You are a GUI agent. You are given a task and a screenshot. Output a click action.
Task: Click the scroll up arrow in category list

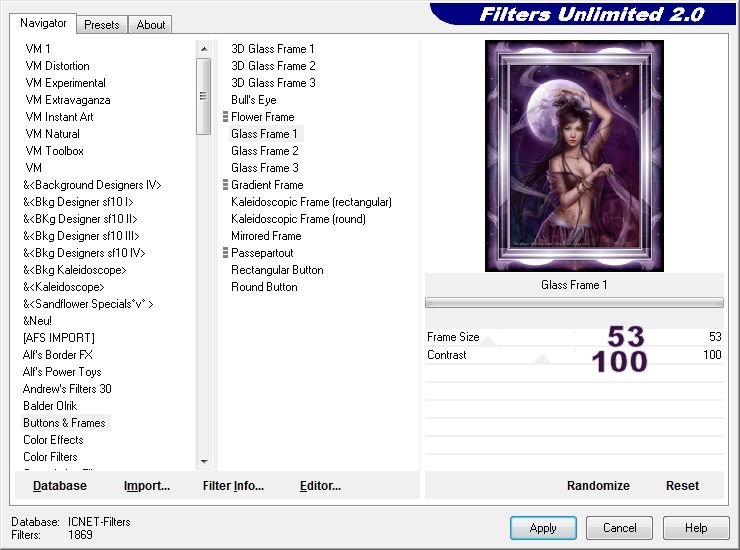[x=204, y=49]
